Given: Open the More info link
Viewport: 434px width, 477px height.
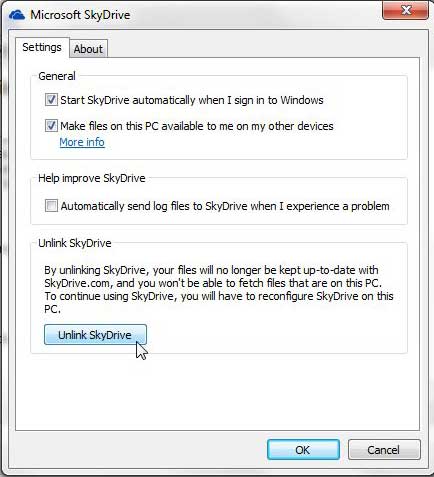Looking at the screenshot, I should coord(82,142).
